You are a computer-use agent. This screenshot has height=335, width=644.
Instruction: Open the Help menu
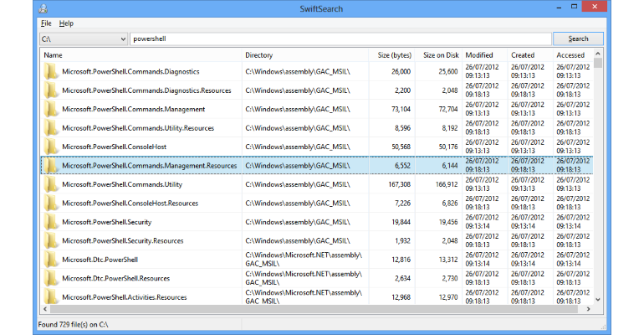pyautogui.click(x=66, y=23)
